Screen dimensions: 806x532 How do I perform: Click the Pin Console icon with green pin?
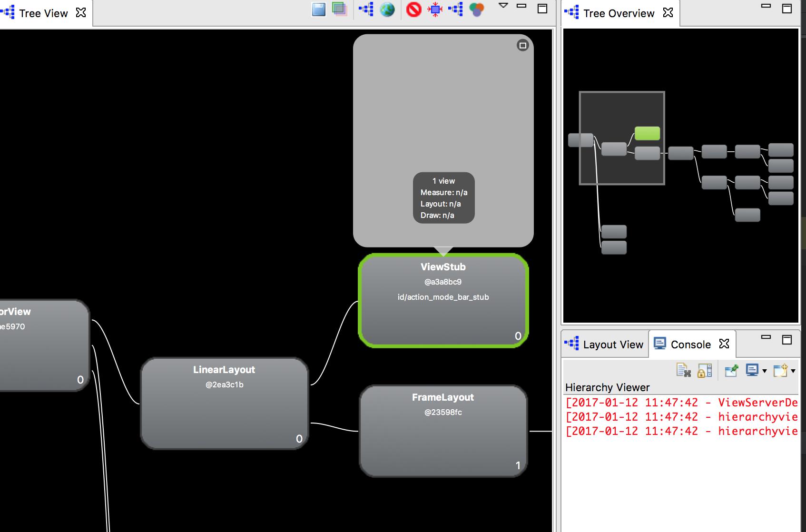[x=731, y=370]
